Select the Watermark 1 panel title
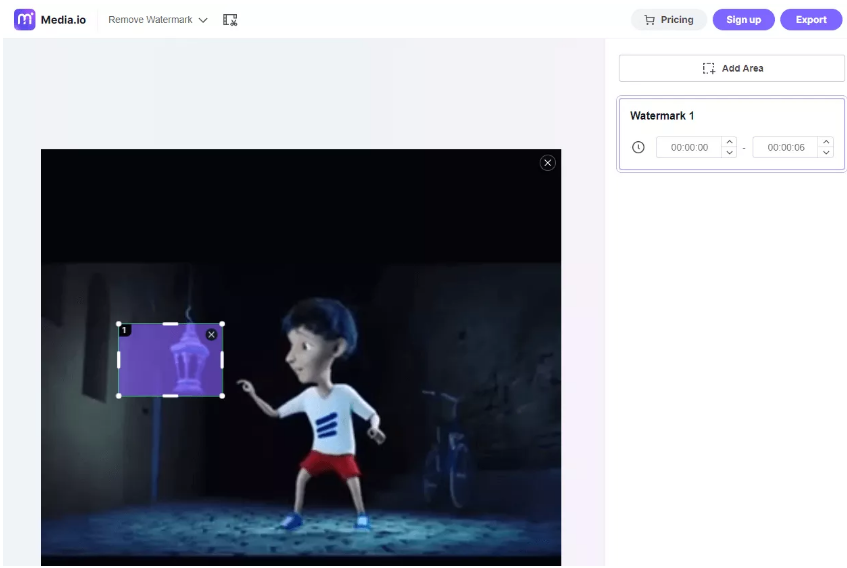 coord(662,116)
